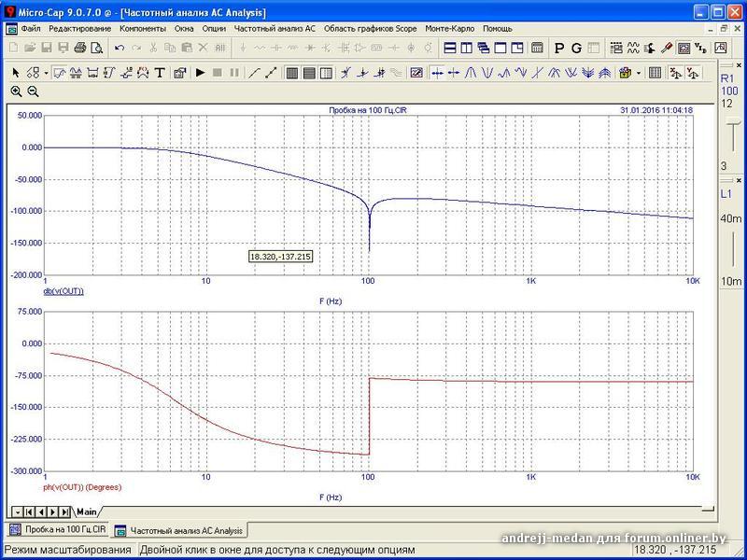This screenshot has width=747, height=560.
Task: Click the db(v(OUT)) plot label
Action: click(x=63, y=291)
